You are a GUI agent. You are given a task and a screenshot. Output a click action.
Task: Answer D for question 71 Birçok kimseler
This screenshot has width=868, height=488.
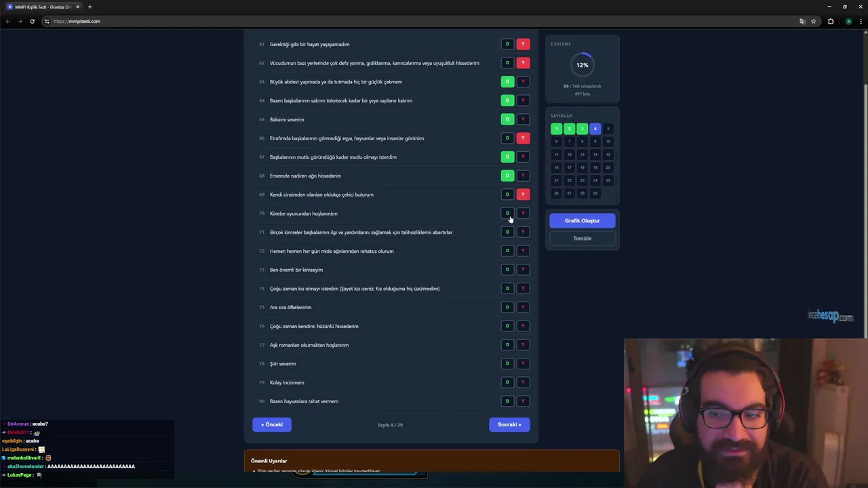[x=507, y=232]
